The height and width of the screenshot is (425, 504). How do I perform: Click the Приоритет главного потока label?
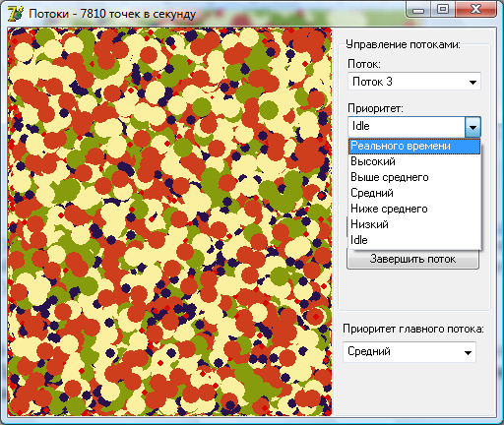(x=413, y=329)
